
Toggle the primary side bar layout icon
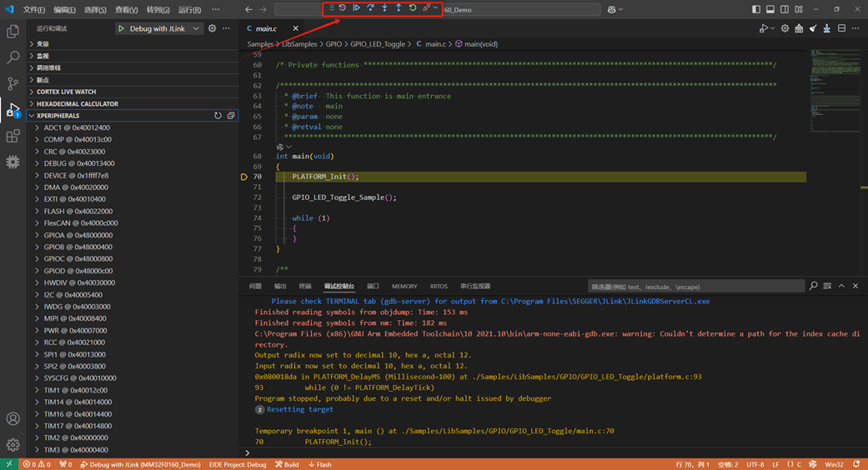point(756,9)
